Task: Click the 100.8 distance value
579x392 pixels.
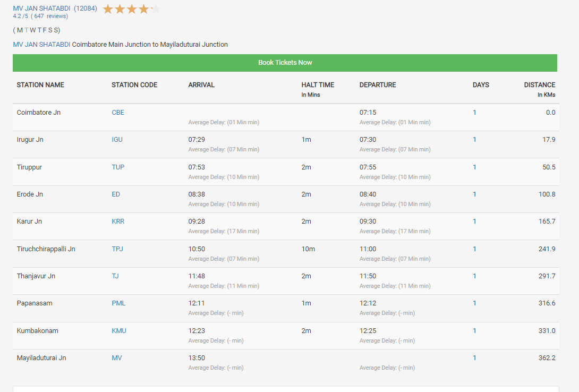Action: point(547,194)
